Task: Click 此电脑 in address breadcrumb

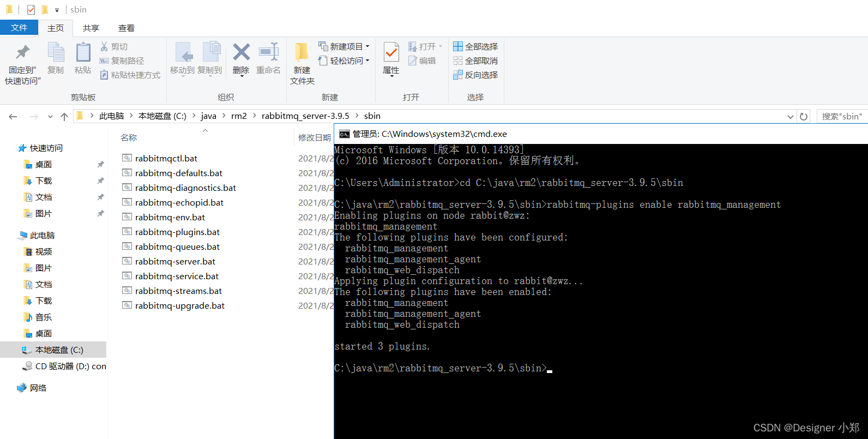Action: coord(112,116)
